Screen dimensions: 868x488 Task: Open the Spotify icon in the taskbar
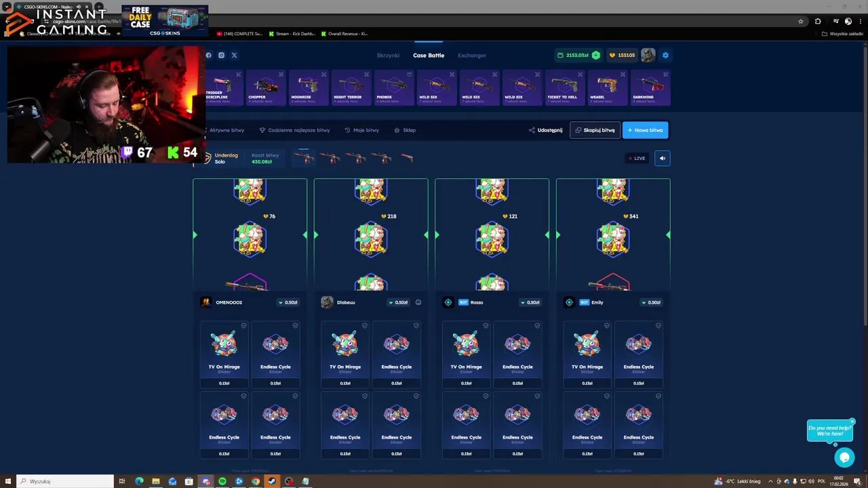(222, 481)
